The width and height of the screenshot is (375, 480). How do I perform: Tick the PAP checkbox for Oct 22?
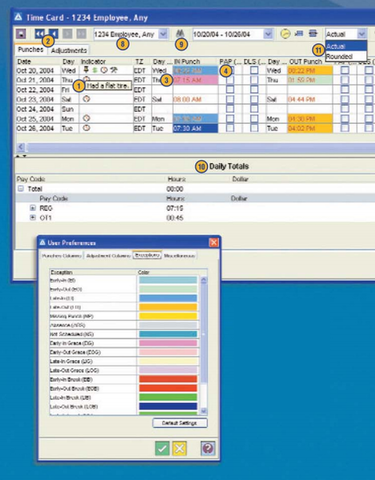click(x=230, y=89)
